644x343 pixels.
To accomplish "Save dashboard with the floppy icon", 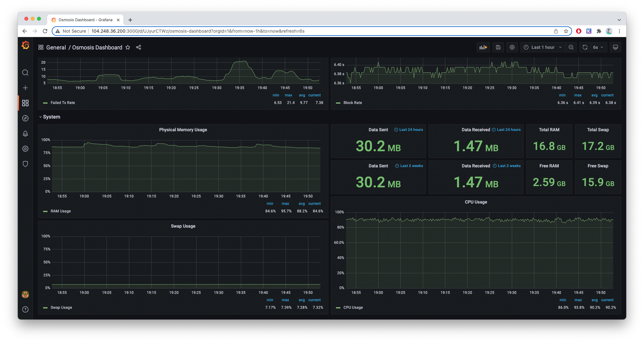I will (498, 47).
